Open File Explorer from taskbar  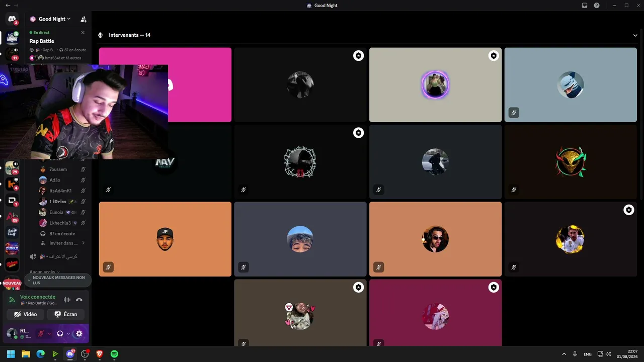(x=26, y=354)
